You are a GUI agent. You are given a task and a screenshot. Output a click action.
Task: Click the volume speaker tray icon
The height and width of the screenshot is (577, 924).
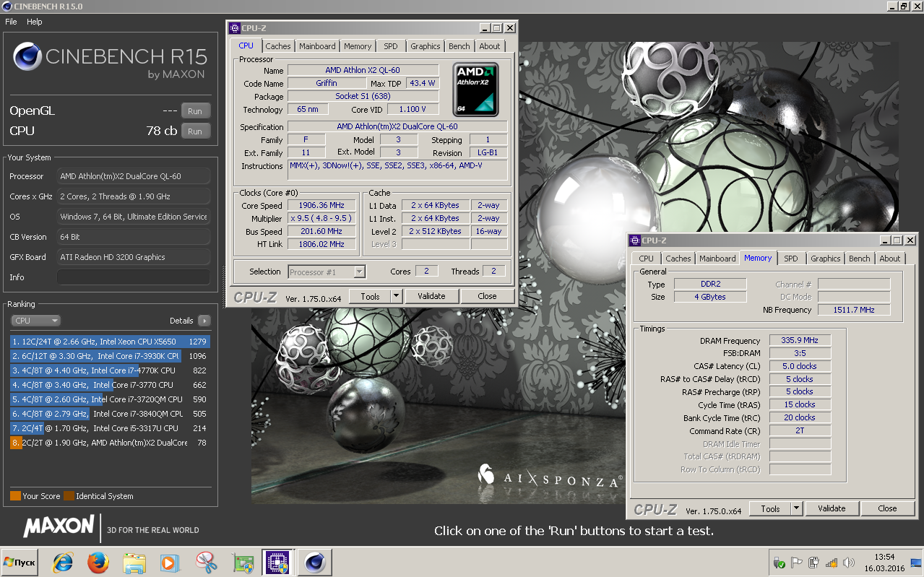click(x=848, y=563)
